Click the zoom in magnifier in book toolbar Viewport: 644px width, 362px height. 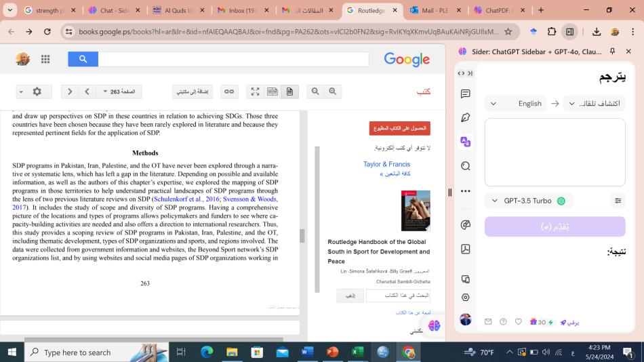coord(332,92)
